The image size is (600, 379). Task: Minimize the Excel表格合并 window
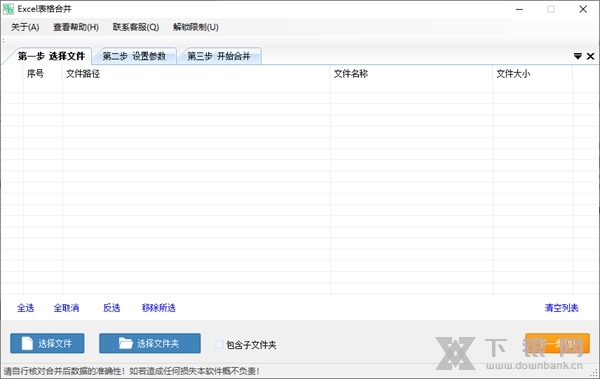coord(519,9)
